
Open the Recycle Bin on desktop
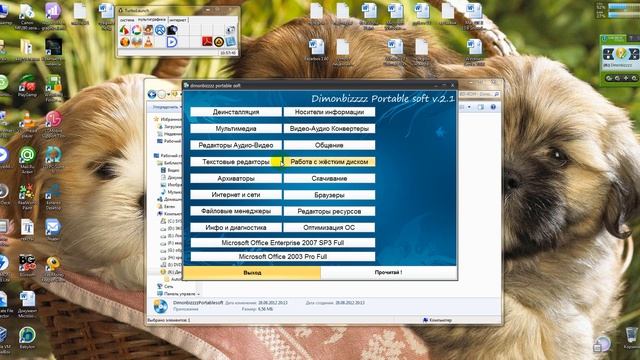click(631, 338)
